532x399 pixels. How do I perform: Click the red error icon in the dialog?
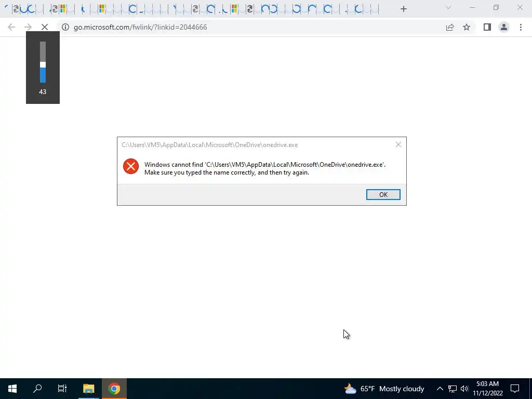(x=130, y=166)
